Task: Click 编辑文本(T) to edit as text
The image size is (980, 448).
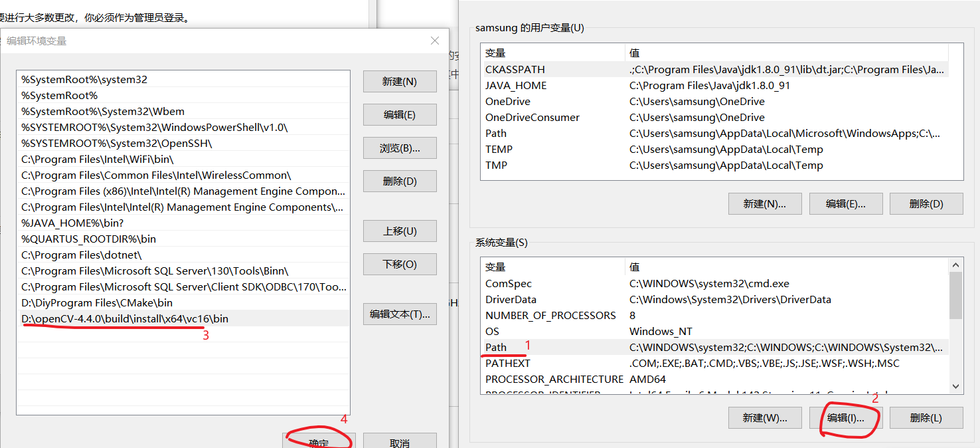Action: 399,314
